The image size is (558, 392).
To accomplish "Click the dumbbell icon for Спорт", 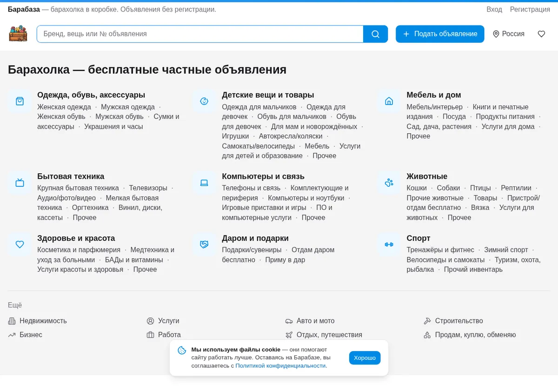I will 389,244.
